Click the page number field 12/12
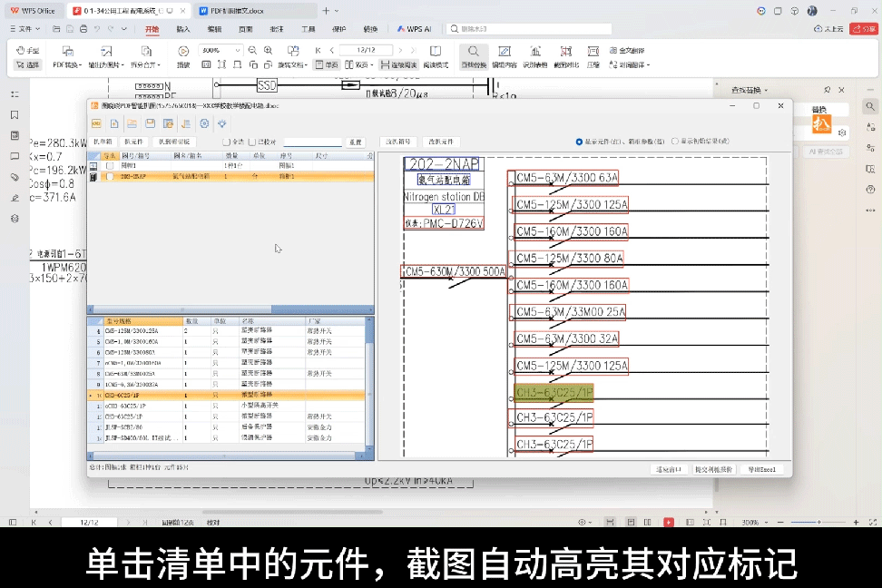882x588 pixels. pyautogui.click(x=366, y=50)
